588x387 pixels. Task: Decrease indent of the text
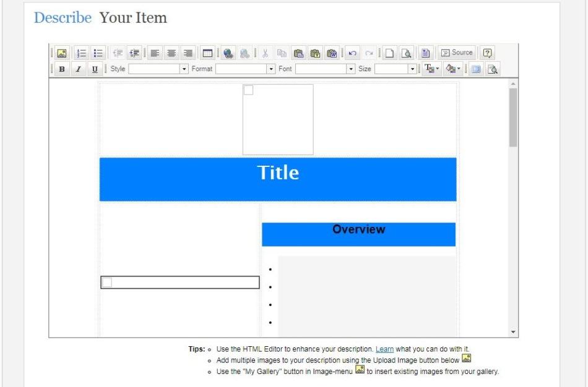118,53
